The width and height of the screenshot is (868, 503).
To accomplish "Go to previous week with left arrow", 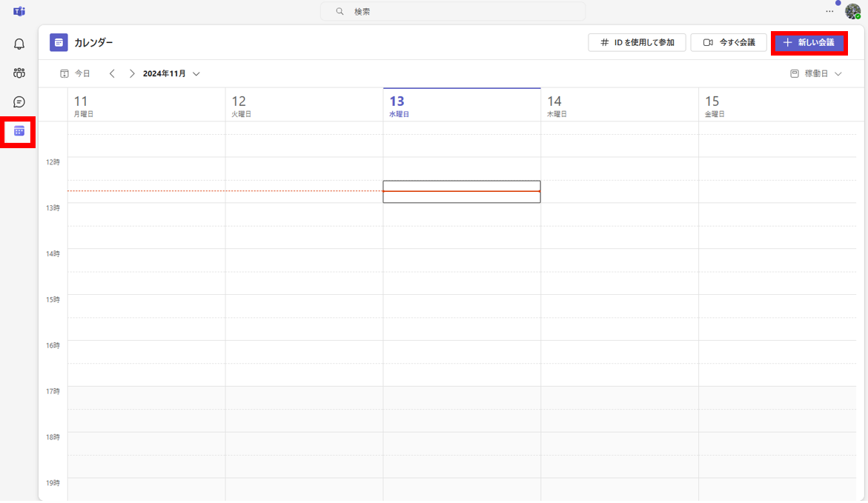I will (x=112, y=74).
